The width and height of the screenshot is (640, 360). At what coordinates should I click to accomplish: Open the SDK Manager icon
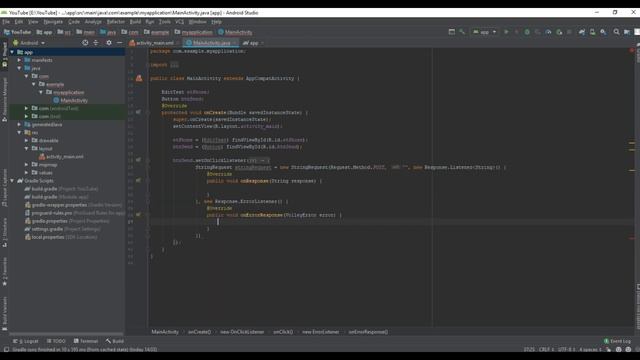point(603,32)
